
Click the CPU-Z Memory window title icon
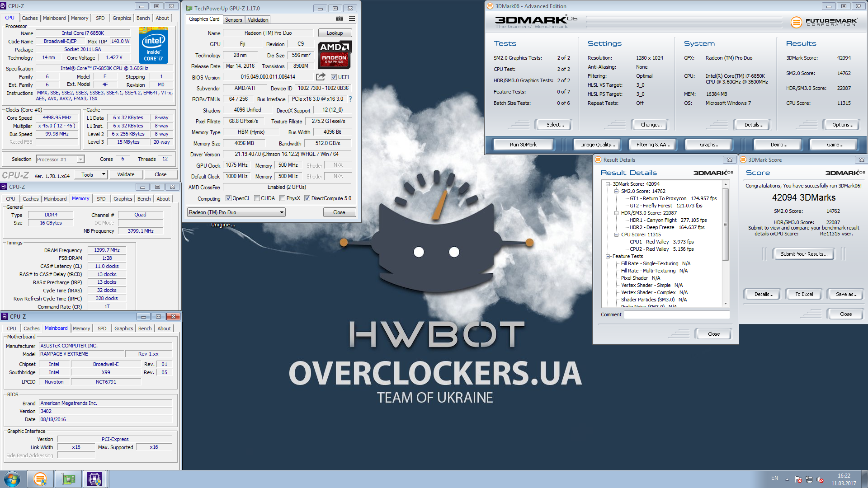[4, 187]
